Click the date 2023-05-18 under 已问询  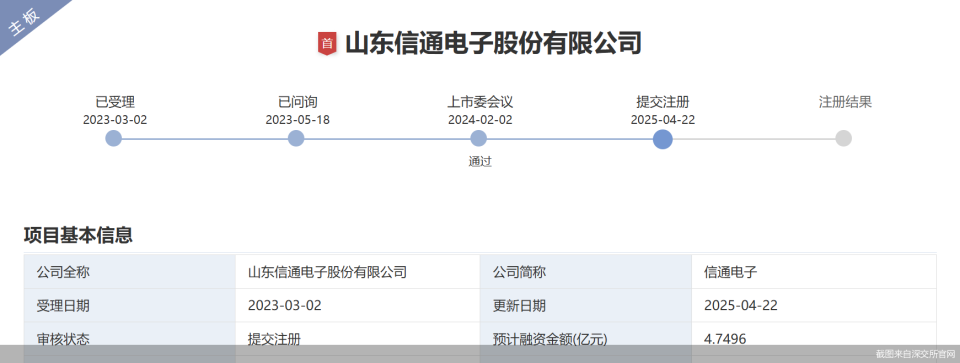(x=298, y=119)
